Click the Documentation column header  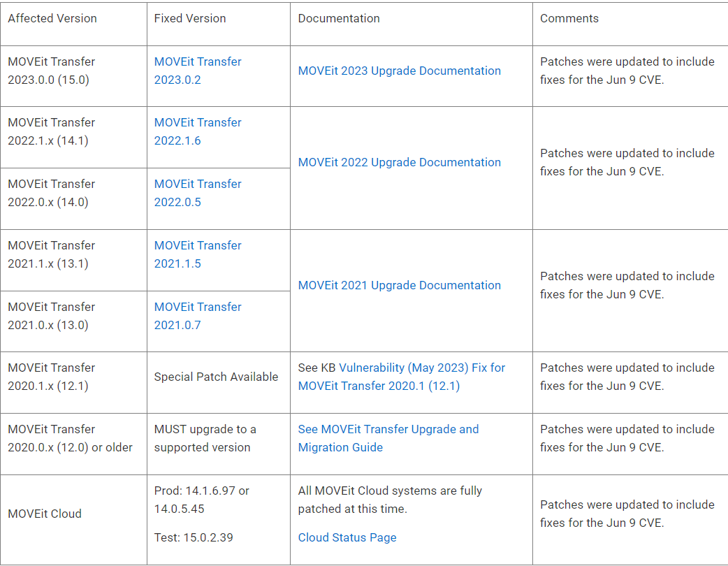[x=339, y=19]
